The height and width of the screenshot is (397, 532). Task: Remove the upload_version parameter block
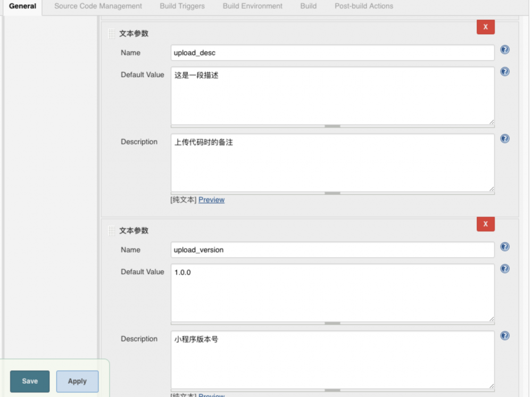click(485, 224)
